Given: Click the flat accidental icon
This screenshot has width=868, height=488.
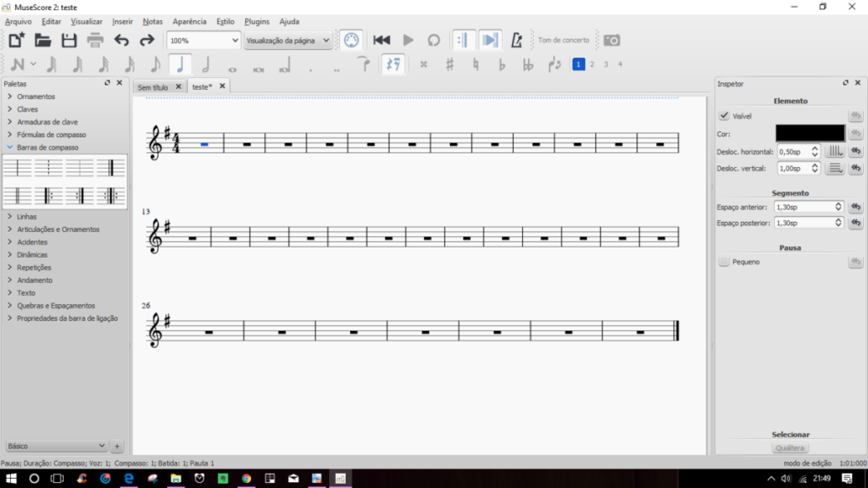Looking at the screenshot, I should pos(502,64).
